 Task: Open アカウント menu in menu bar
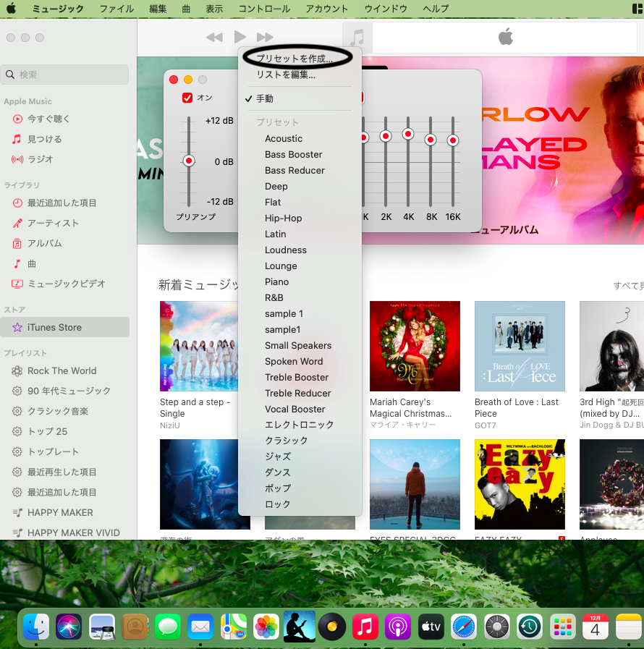click(327, 9)
